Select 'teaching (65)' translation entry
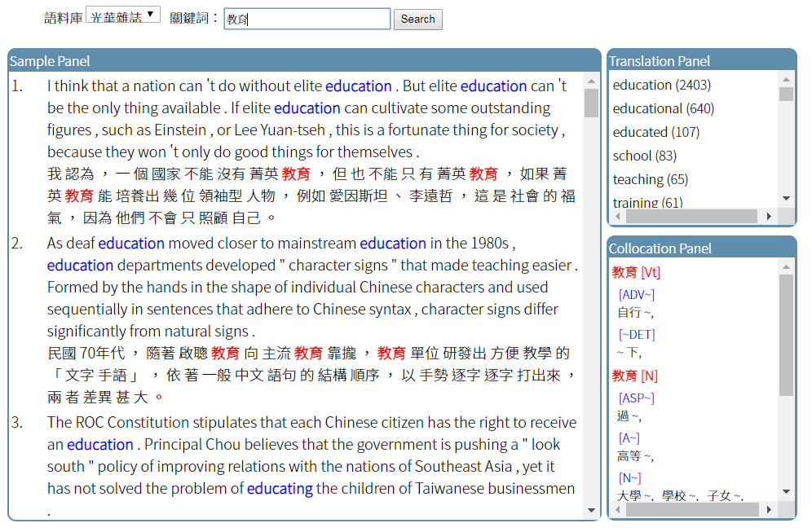812x532 pixels. (650, 179)
